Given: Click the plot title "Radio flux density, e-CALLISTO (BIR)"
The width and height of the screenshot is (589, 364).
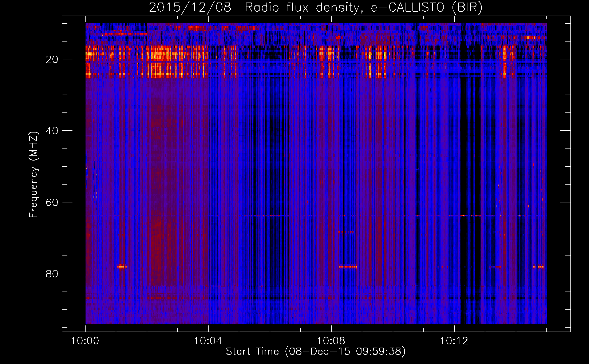Looking at the screenshot, I should click(363, 8).
